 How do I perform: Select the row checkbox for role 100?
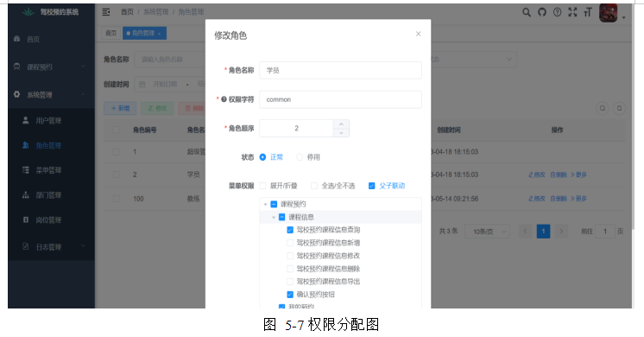[117, 199]
